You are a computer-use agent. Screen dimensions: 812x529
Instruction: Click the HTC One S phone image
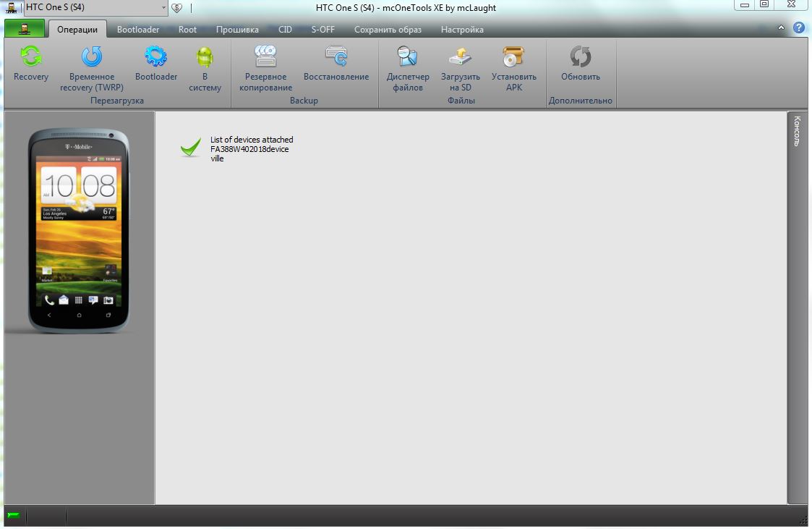79,231
